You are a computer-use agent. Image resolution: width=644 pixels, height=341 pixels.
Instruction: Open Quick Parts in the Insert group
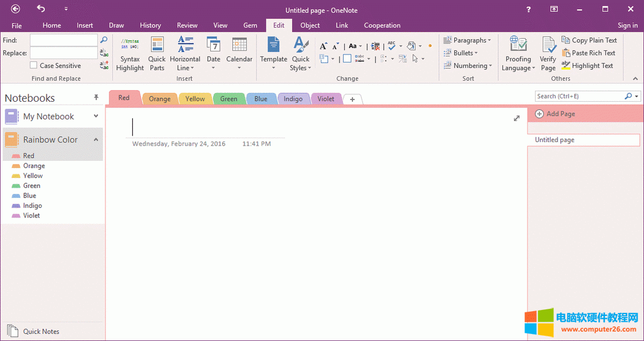point(157,54)
